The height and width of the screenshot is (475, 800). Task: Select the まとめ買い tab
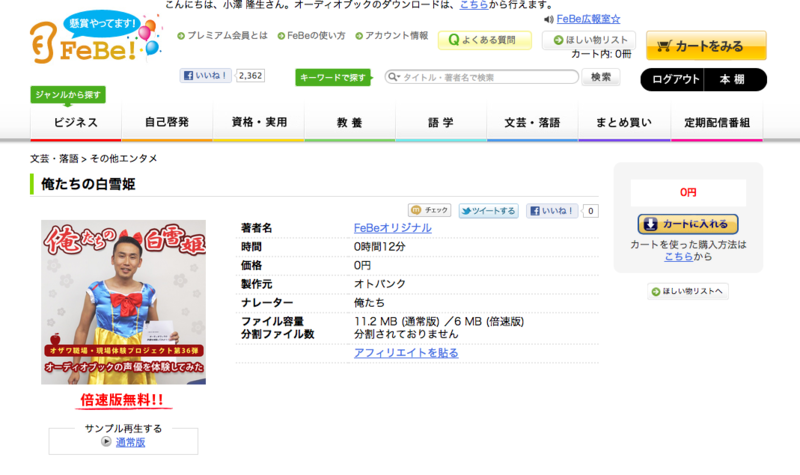624,122
